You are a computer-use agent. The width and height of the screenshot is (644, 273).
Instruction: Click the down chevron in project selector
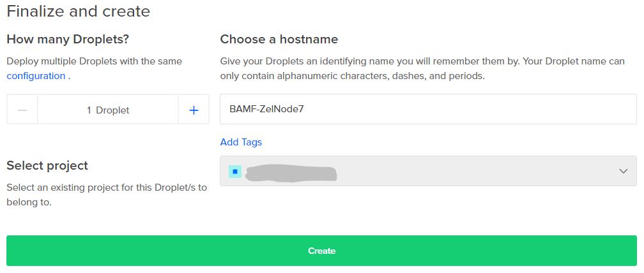(x=623, y=172)
